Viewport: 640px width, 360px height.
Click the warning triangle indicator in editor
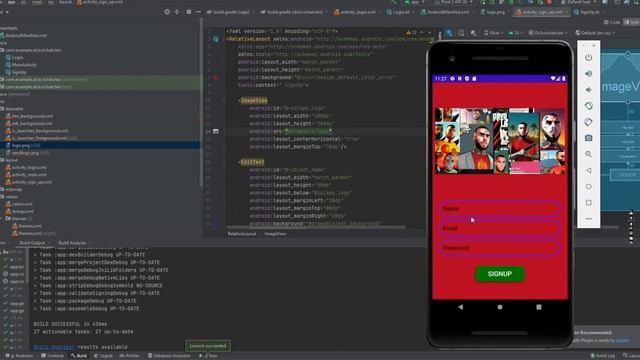pyautogui.click(x=409, y=32)
